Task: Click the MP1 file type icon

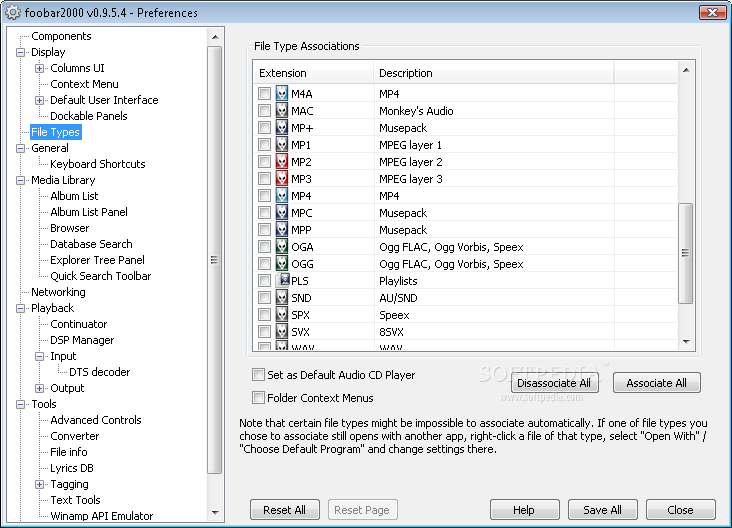Action: click(282, 145)
